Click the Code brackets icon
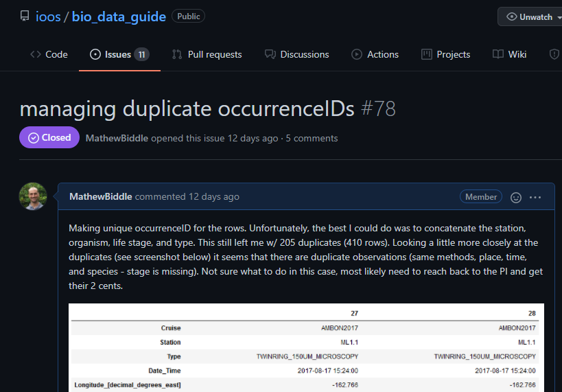The width and height of the screenshot is (562, 392). pyautogui.click(x=36, y=54)
